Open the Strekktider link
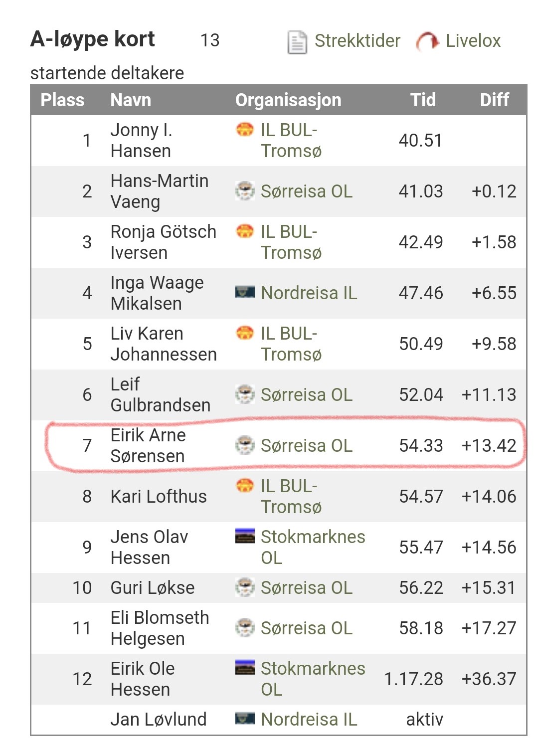Screen dimensions: 534x756 click(357, 41)
